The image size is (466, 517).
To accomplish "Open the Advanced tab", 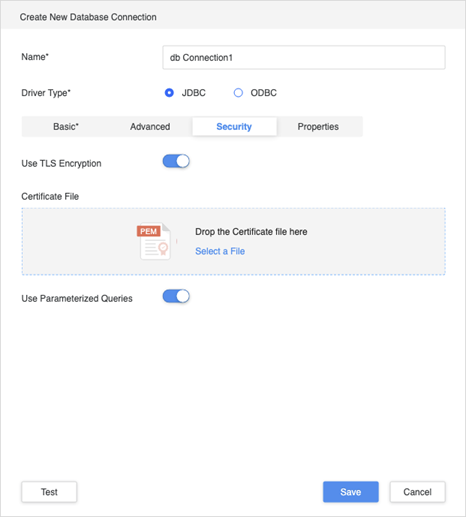I will [x=150, y=127].
